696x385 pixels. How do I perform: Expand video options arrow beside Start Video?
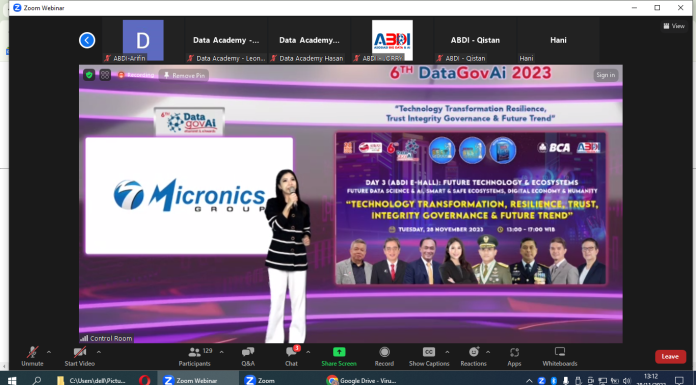tap(99, 352)
